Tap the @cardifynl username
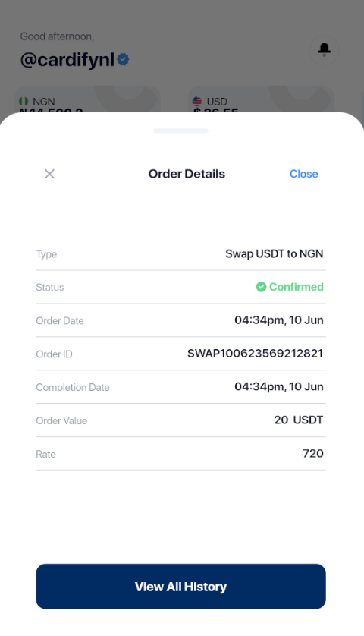 coord(67,60)
